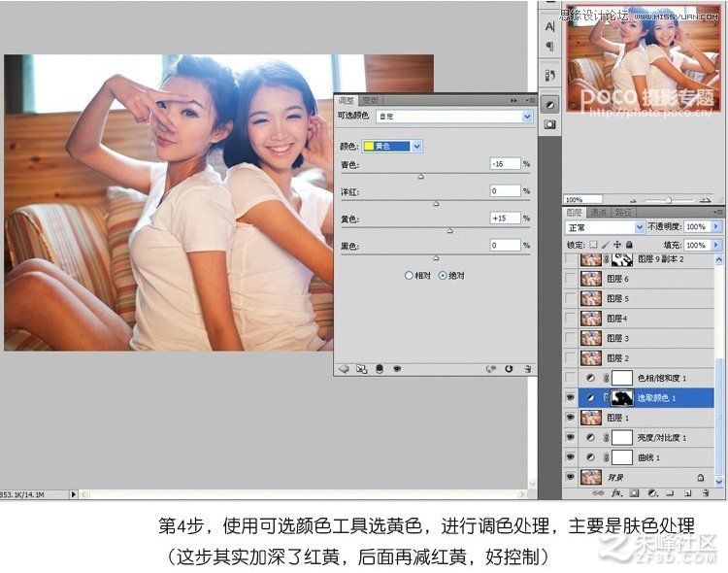Open the fx layer style menu
728x573 pixels.
(616, 492)
